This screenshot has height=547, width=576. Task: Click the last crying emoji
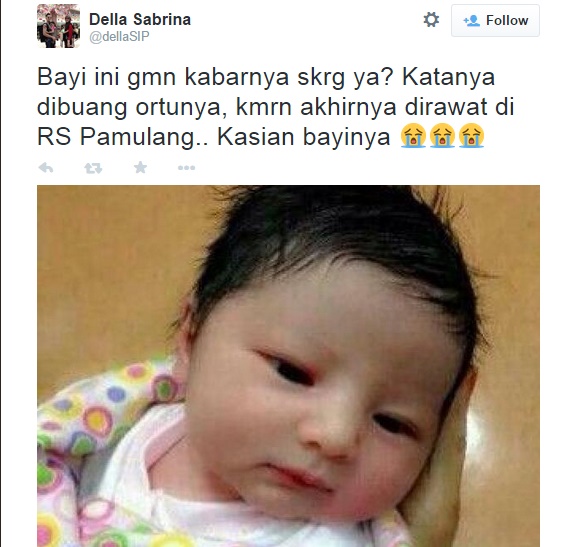tap(471, 136)
